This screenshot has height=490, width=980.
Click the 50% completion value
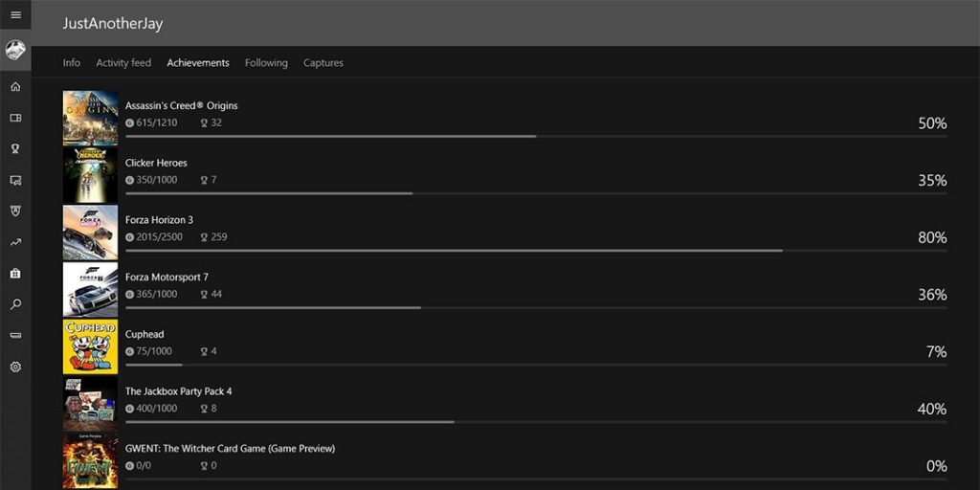click(932, 123)
